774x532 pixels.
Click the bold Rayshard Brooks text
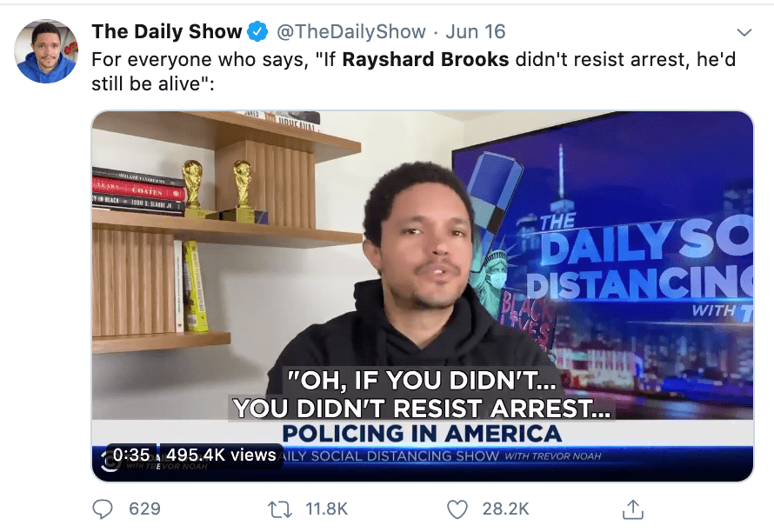point(425,59)
